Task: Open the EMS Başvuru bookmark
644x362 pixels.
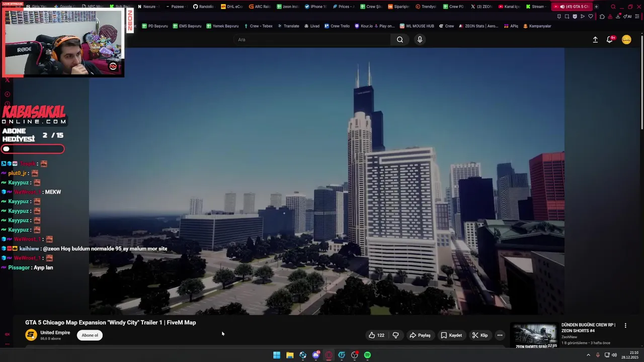Action: coord(187,26)
